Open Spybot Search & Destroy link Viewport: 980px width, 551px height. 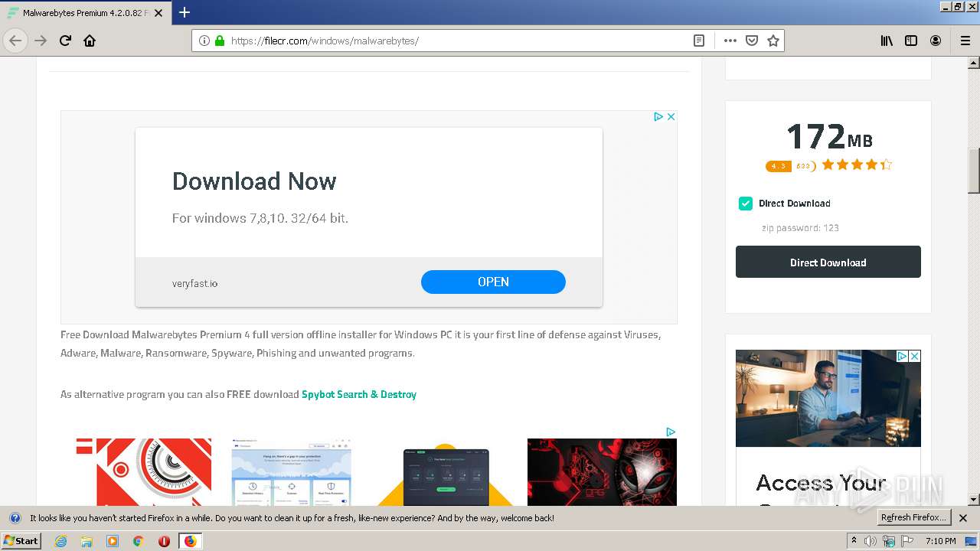[359, 394]
